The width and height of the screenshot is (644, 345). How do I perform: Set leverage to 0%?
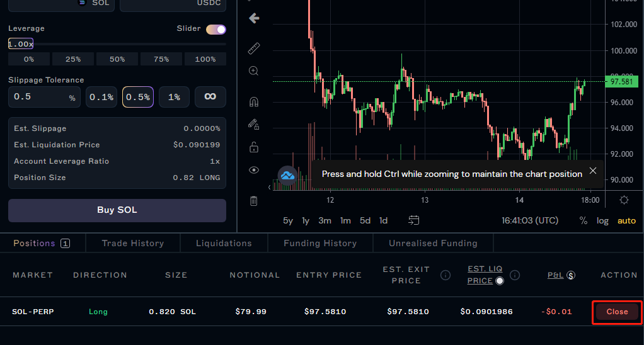pos(29,59)
